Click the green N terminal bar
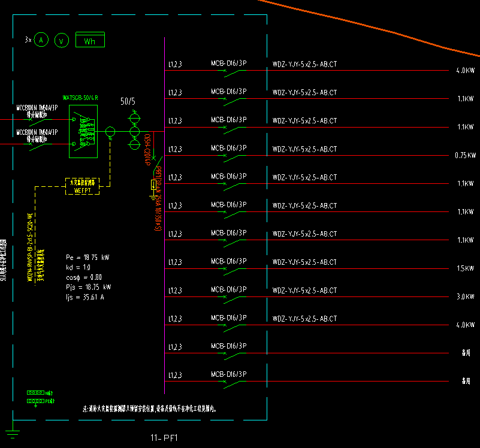This screenshot has height=448, width=480. coord(35,392)
